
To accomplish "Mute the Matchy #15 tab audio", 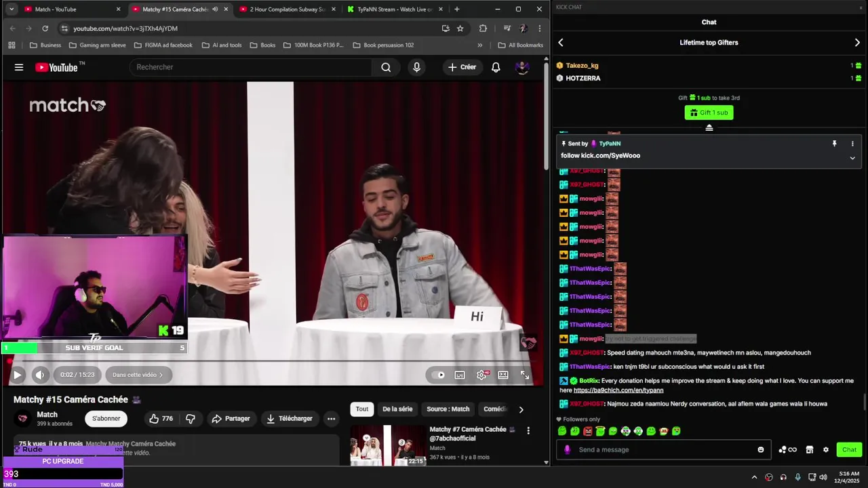I will pos(215,9).
